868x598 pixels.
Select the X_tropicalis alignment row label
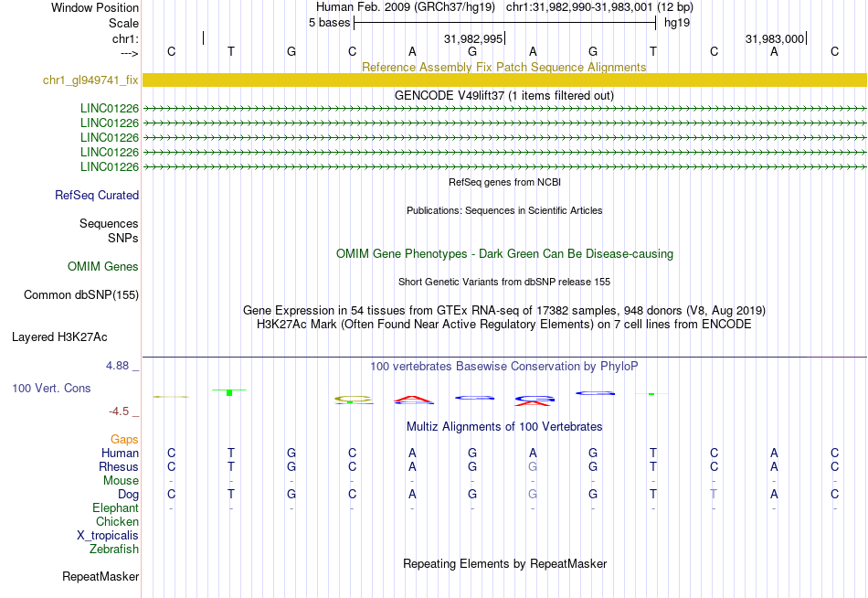coord(108,536)
